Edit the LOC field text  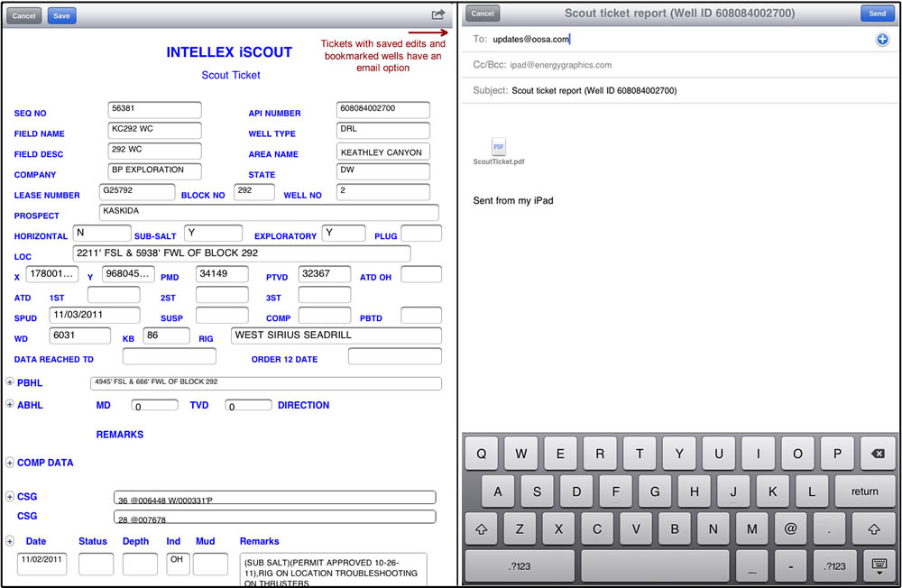click(x=242, y=253)
